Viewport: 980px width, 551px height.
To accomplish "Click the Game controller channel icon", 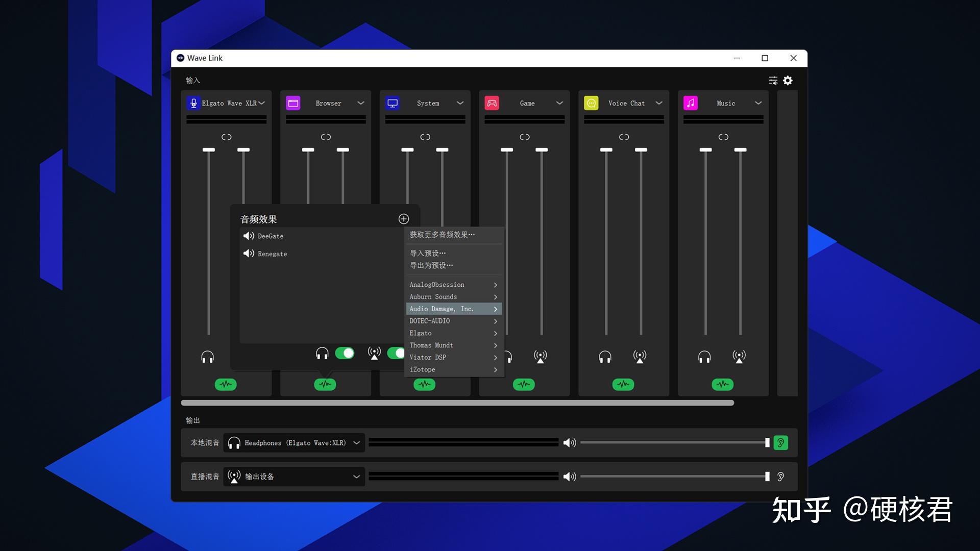I will coord(492,103).
